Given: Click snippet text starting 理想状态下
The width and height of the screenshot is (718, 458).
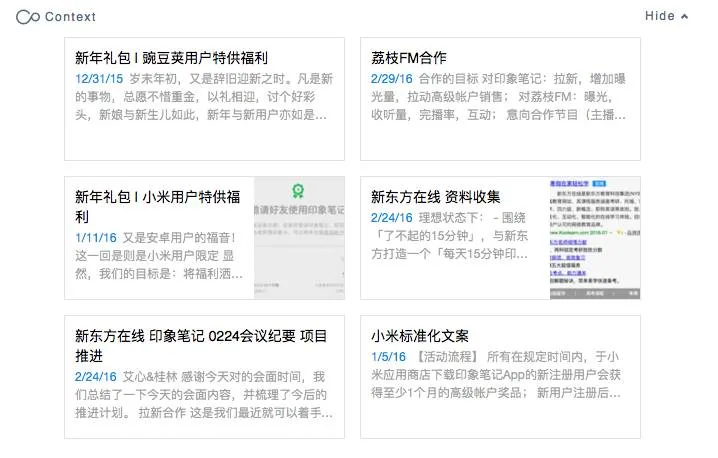Looking at the screenshot, I should point(450,235).
